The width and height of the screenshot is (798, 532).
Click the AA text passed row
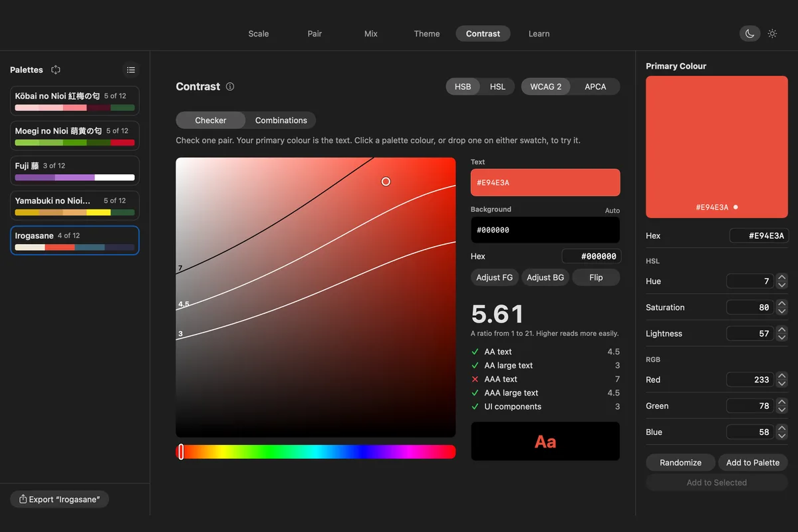tap(545, 352)
